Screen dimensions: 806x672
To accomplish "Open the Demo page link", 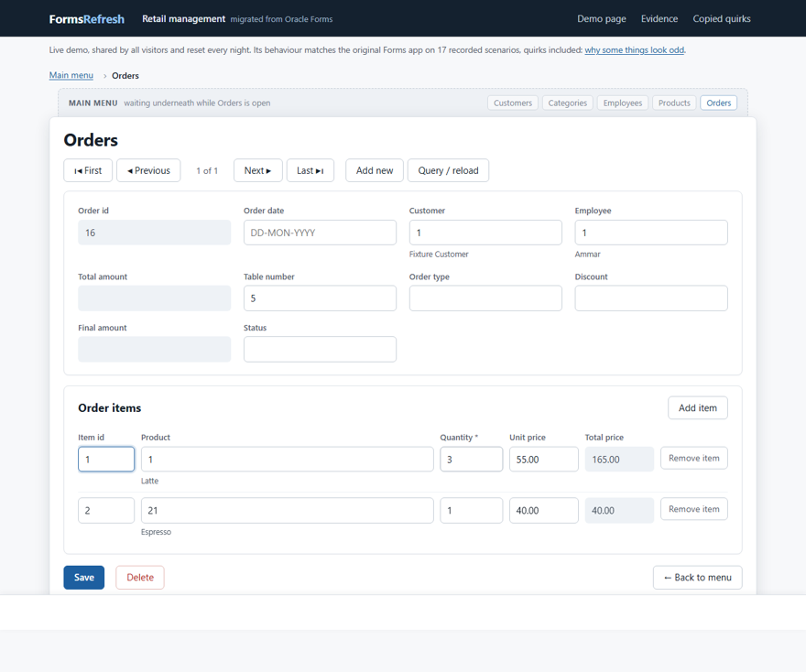I will tap(602, 18).
